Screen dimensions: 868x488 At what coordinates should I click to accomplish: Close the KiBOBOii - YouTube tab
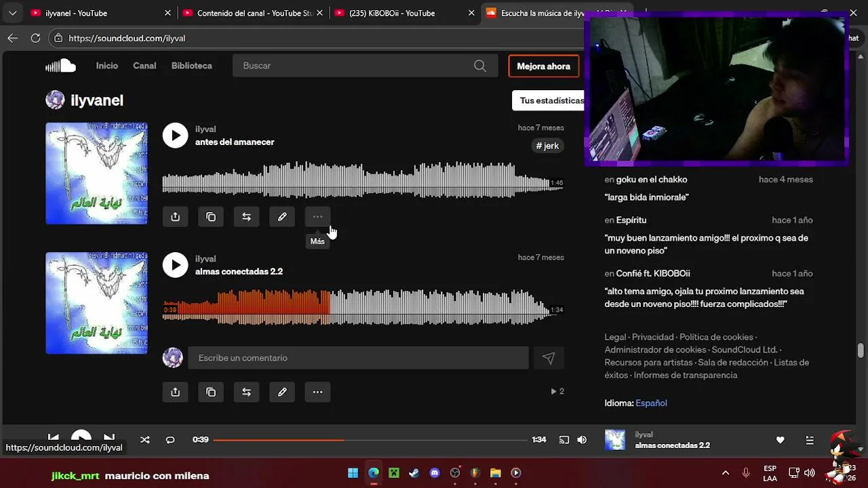click(x=471, y=13)
